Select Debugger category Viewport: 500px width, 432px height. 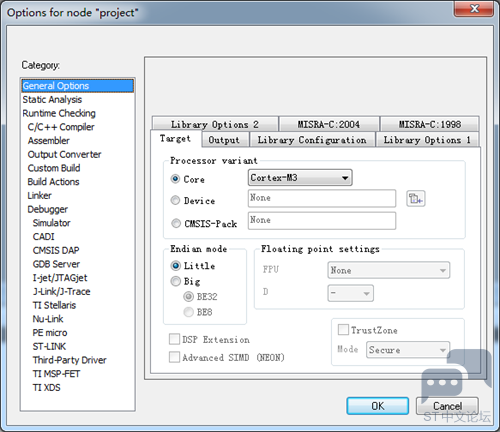coord(48,209)
